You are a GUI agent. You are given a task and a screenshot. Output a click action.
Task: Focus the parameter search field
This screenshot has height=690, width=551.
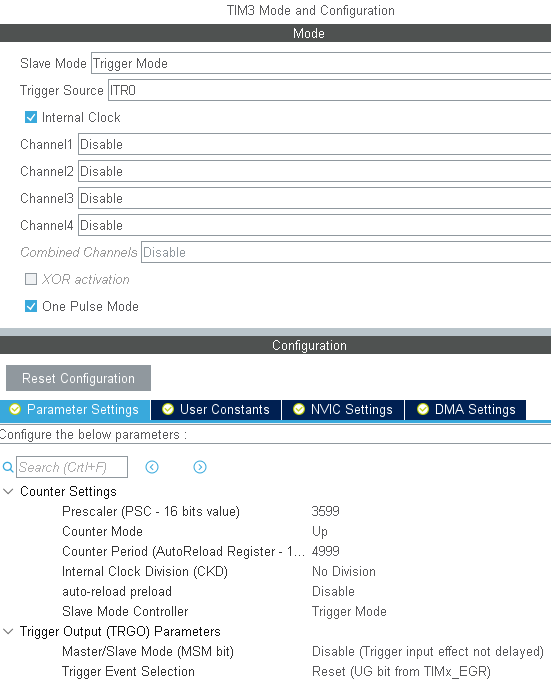click(72, 467)
